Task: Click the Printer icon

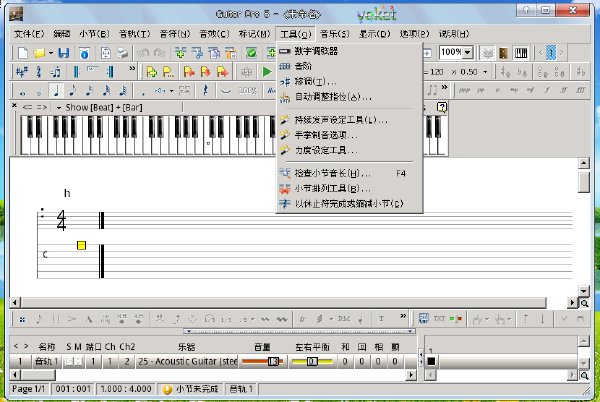Action: [122, 53]
